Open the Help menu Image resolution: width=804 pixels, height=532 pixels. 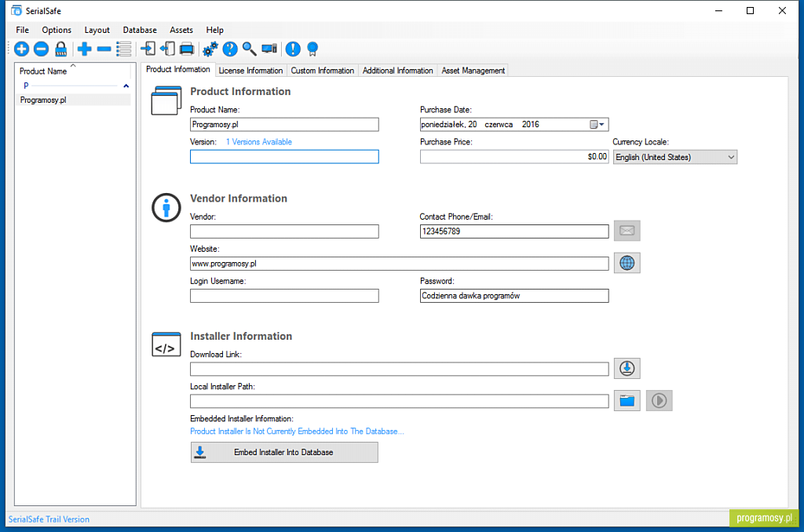pyautogui.click(x=214, y=30)
